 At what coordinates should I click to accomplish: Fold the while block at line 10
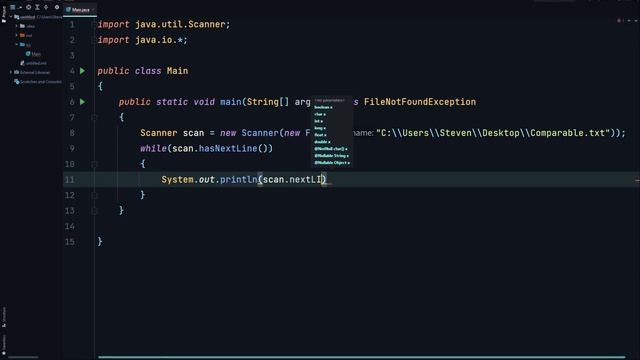coord(94,164)
